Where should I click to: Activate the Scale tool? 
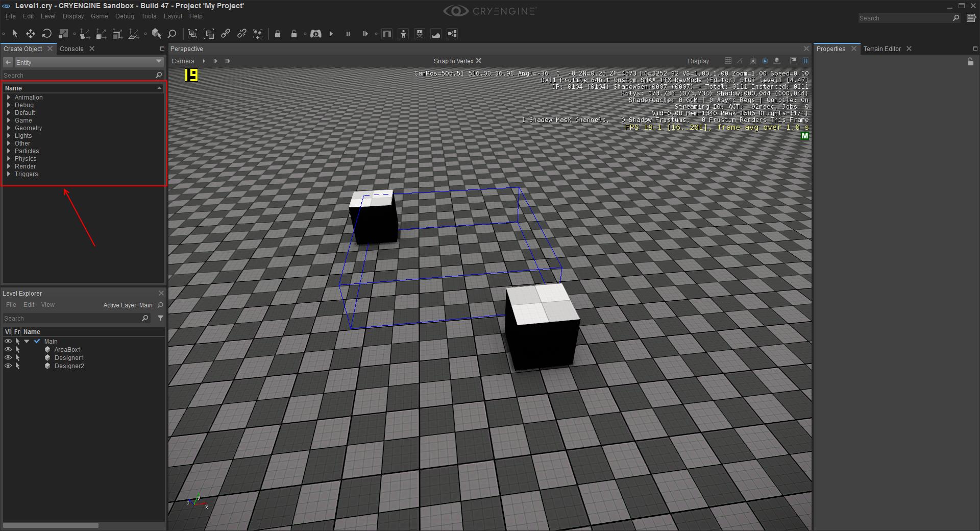[63, 34]
